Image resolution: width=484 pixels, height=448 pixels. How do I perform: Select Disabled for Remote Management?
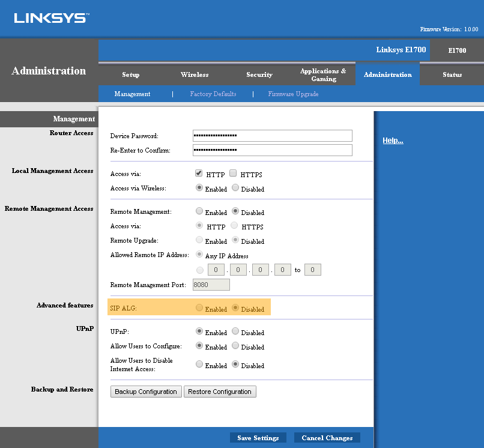(x=235, y=211)
